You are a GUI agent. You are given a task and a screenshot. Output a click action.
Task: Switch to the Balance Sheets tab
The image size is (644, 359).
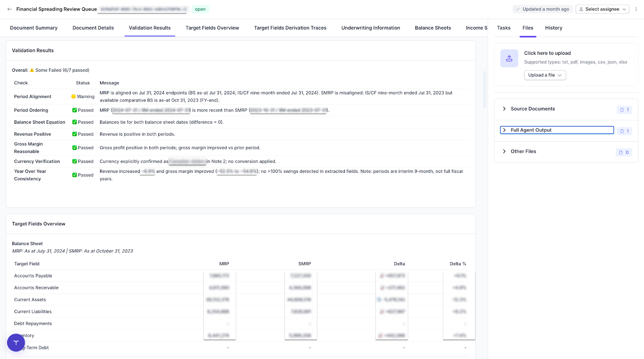coord(433,28)
